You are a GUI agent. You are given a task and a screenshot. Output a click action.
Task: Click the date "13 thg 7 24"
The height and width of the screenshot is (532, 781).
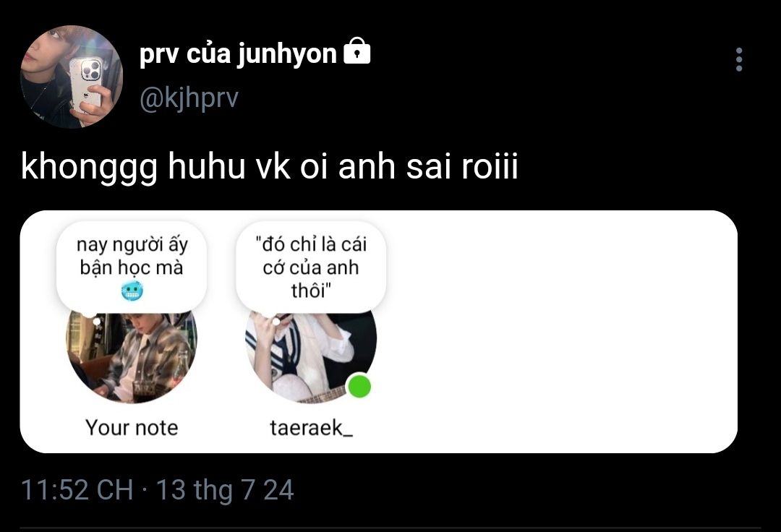pos(225,490)
